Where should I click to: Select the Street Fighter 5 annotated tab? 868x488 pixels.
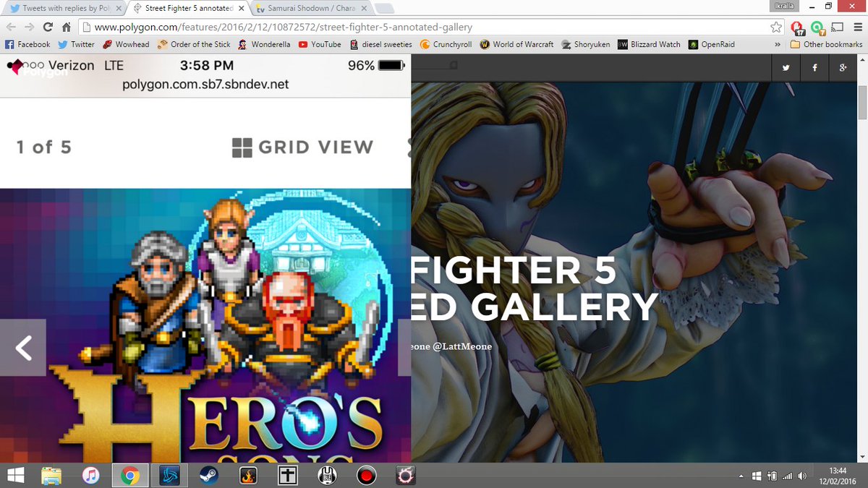pos(188,8)
